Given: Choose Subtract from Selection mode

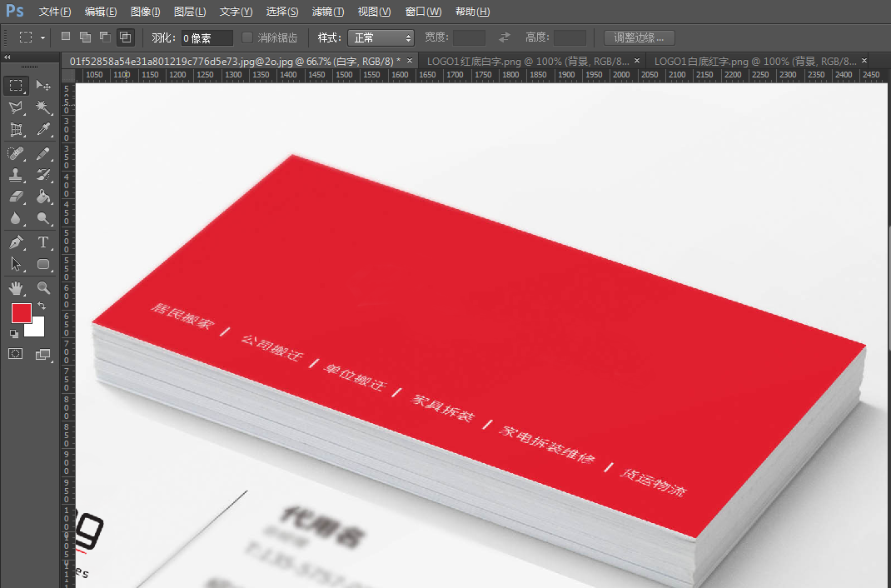Looking at the screenshot, I should pos(105,37).
